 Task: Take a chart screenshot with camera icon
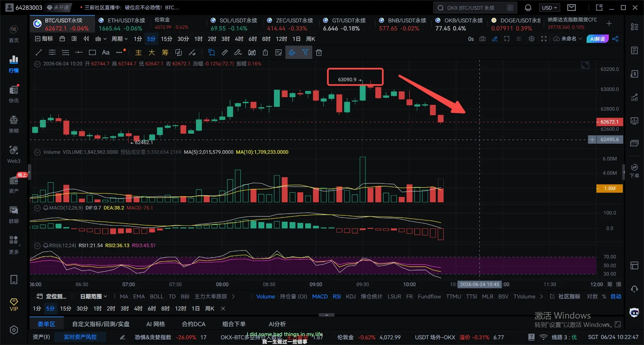482,39
